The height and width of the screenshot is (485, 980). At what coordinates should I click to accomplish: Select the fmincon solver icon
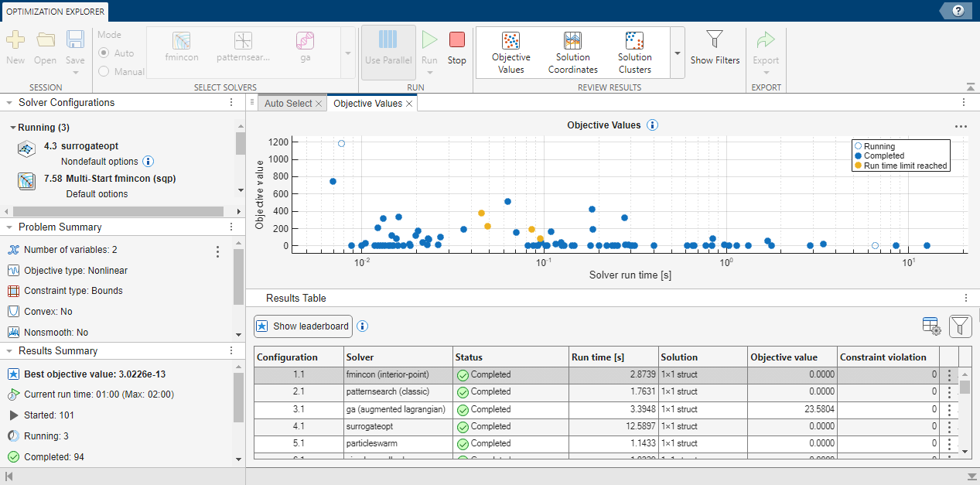(x=181, y=46)
